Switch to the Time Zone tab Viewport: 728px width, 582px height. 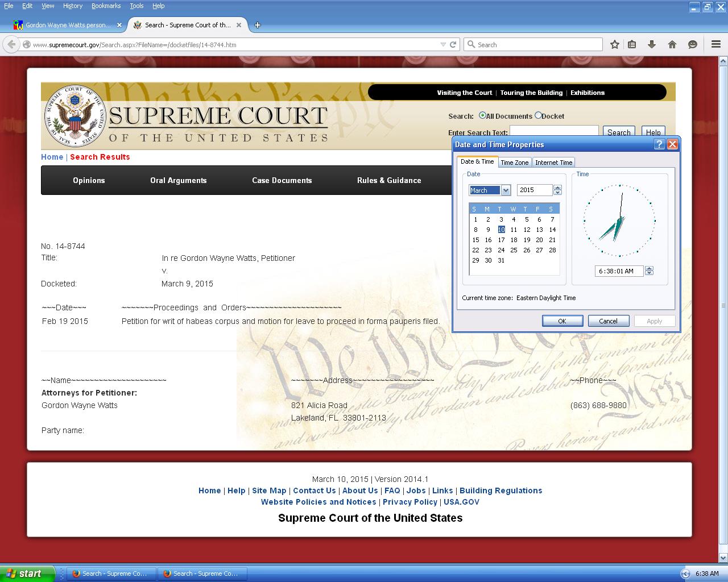515,163
